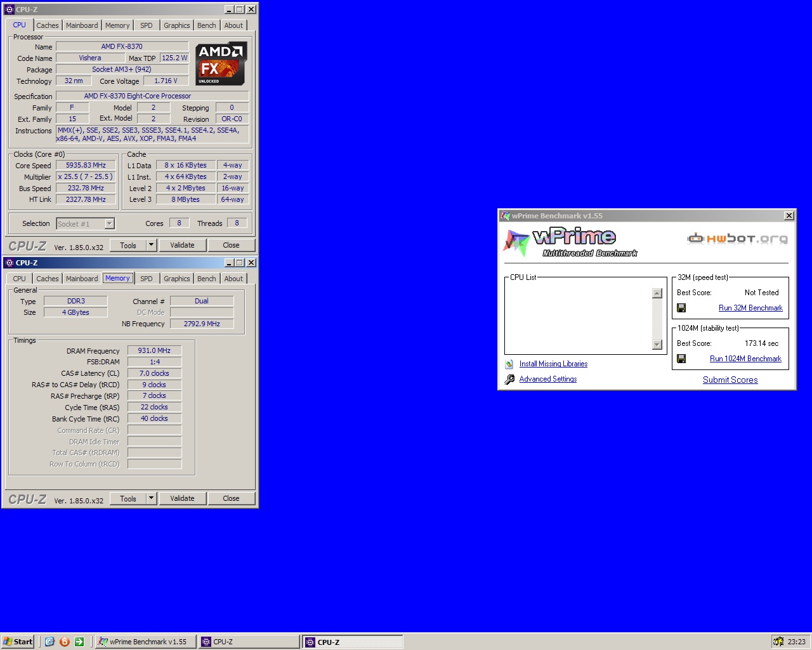This screenshot has height=650, width=812.
Task: Switch to Graphics tab in top CPU-Z
Action: [176, 25]
